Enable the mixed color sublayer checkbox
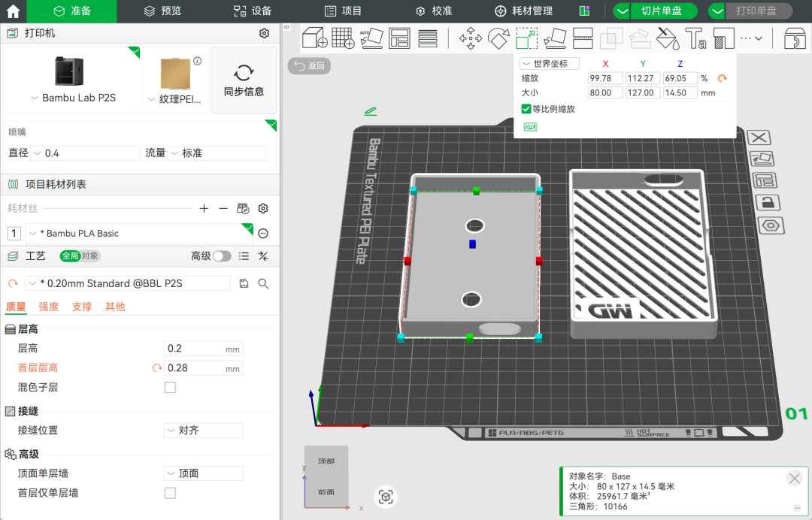The width and height of the screenshot is (812, 520). pos(170,388)
